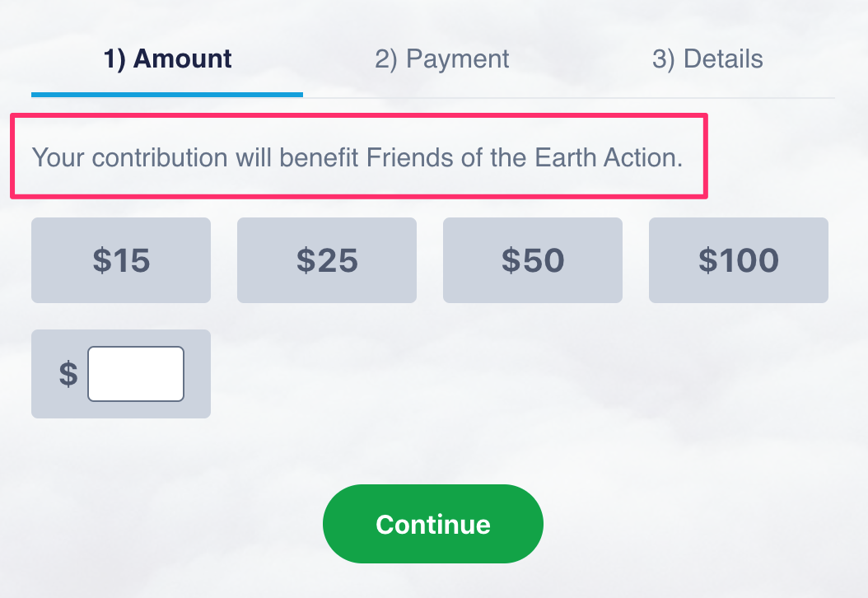868x598 pixels.
Task: Switch to the Payment tab
Action: (x=441, y=58)
